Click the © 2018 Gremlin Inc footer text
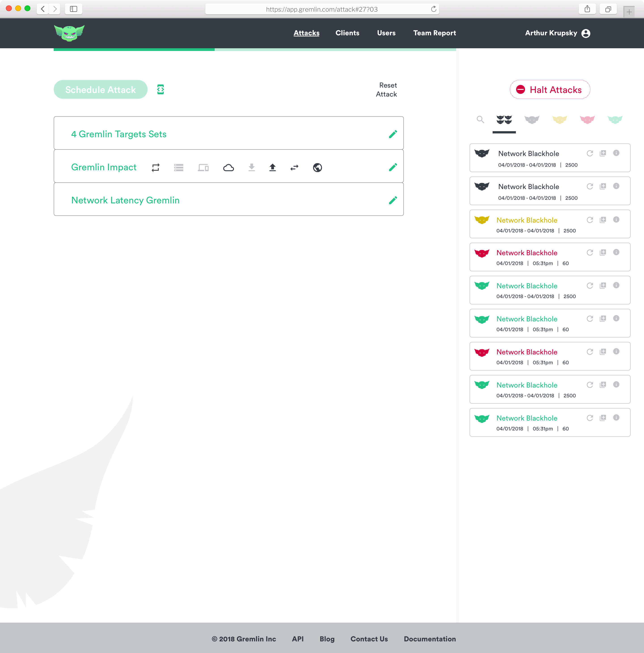644x653 pixels. 244,639
